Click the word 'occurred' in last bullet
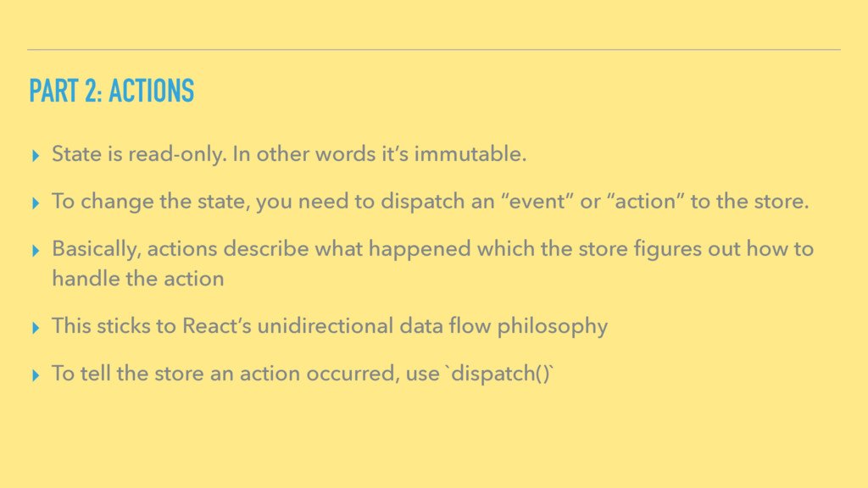Viewport: 868px width, 488px height. tap(353, 374)
